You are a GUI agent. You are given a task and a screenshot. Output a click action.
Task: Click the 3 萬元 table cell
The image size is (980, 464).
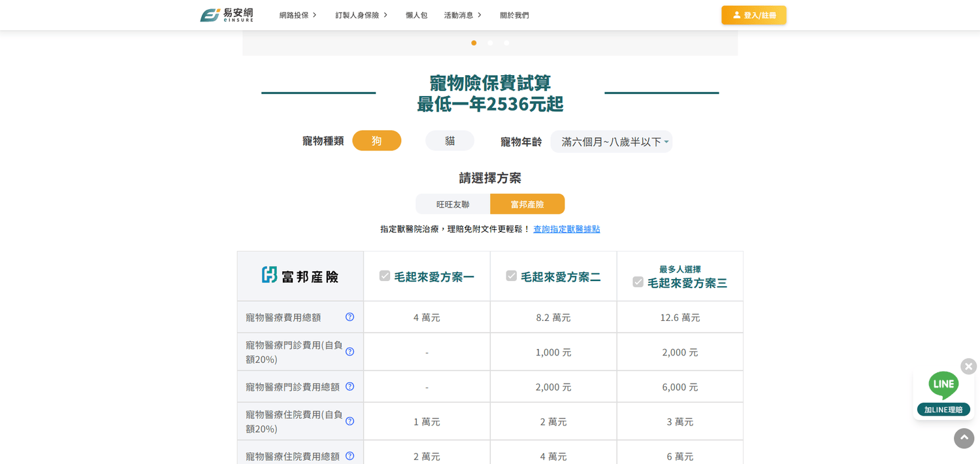[680, 421]
